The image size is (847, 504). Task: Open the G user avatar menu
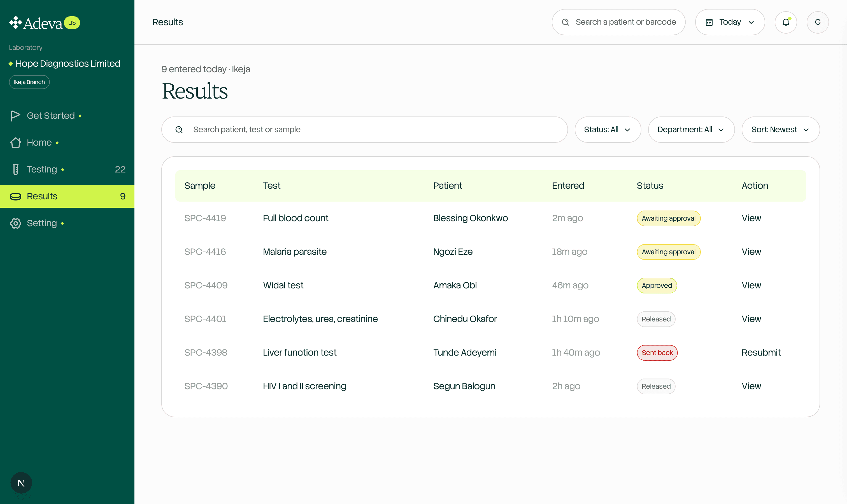click(x=817, y=22)
